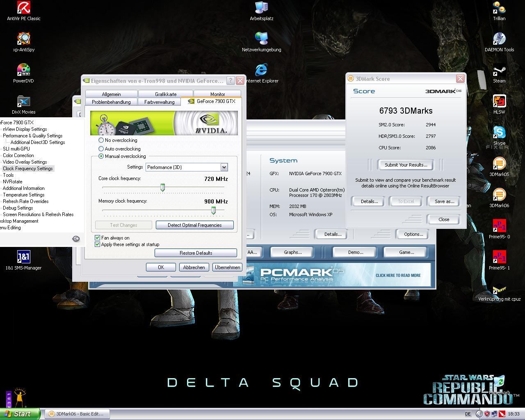
Task: Switch to Farbverwaltung tab
Action: (160, 102)
